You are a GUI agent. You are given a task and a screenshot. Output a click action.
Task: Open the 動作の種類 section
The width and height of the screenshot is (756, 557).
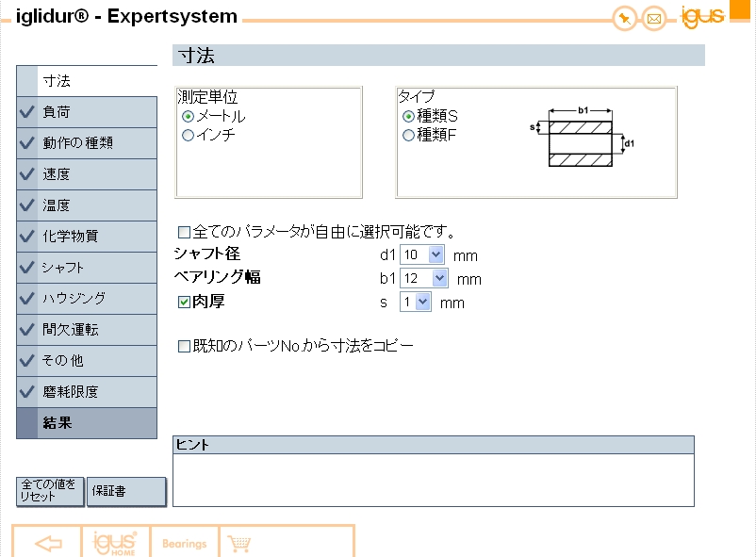point(87,143)
